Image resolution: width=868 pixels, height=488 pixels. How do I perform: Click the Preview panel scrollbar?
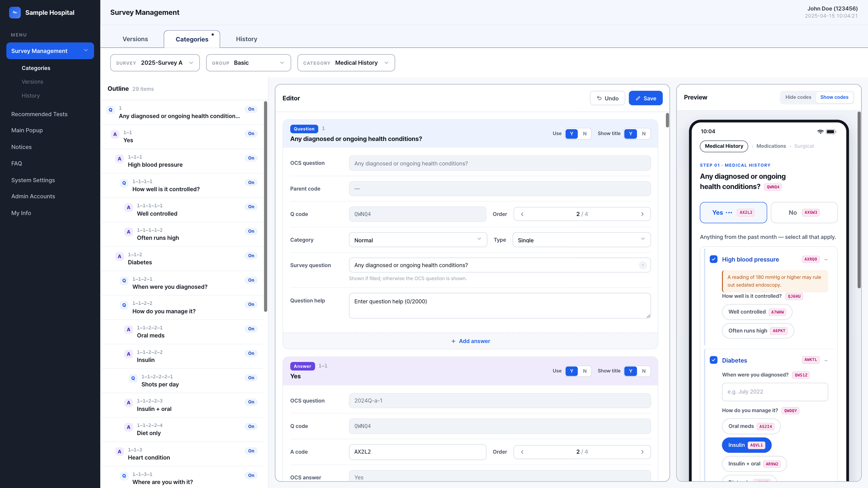pos(859,200)
